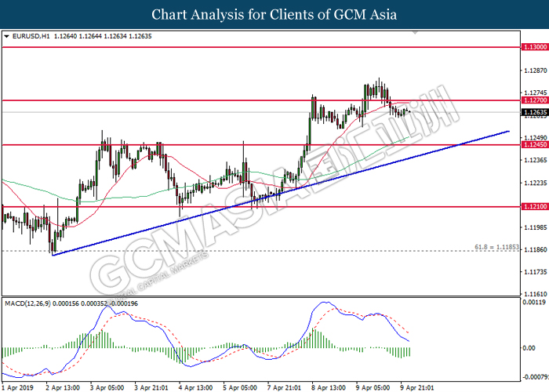Select the blue ascending trendline
The width and height of the screenshot is (549, 392).
click(x=280, y=194)
